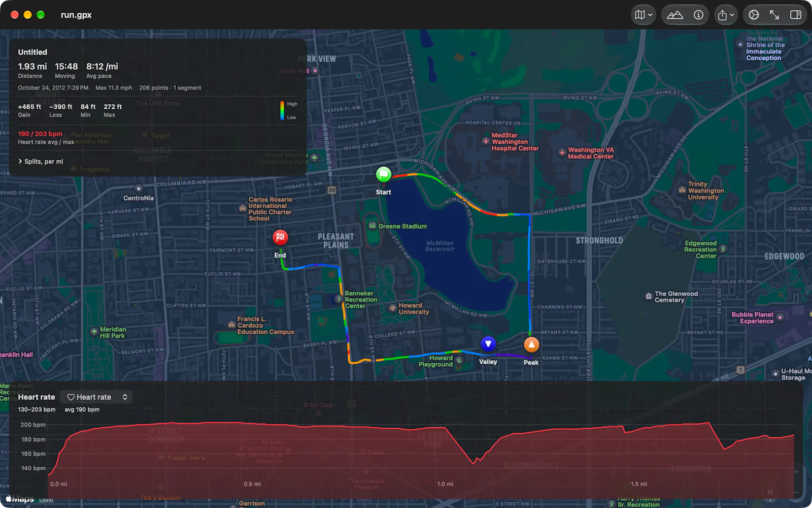Click the Stronghold neighborhood label
This screenshot has height=508, width=812.
pos(599,240)
